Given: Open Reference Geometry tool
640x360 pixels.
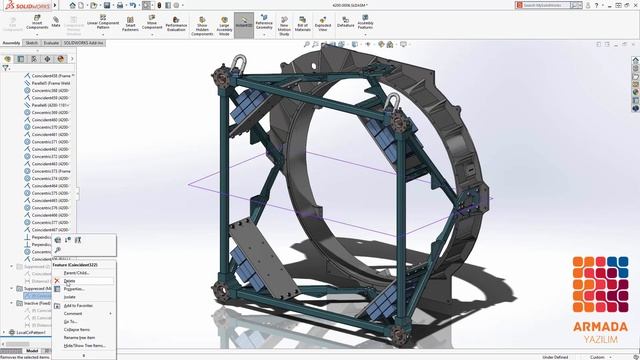Looking at the screenshot, I should [264, 22].
